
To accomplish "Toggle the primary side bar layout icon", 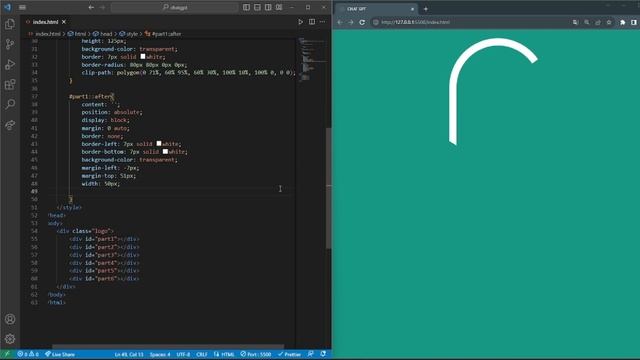I will 246,7.
